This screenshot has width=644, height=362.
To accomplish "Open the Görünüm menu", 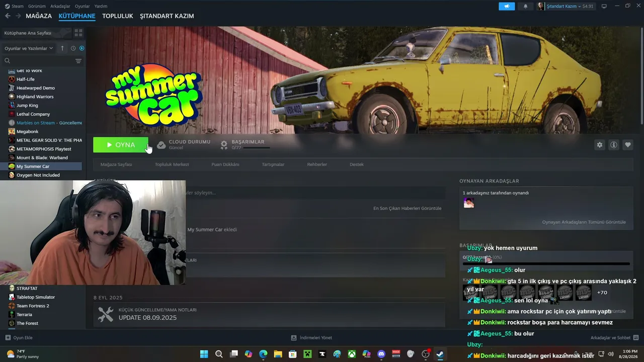I will click(37, 6).
